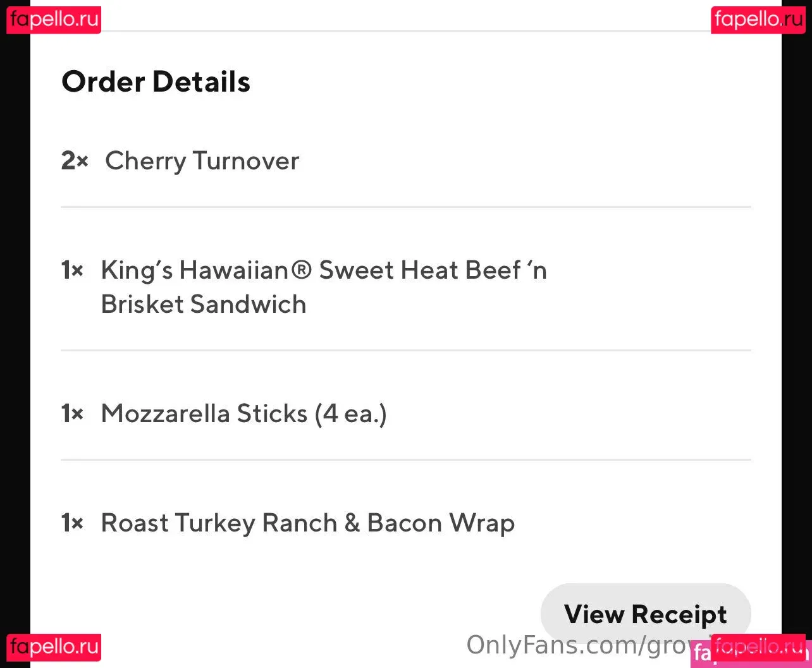Click the bottom-right fapello.ru watermark logo
Viewport: 812px width, 668px height.
click(x=758, y=647)
